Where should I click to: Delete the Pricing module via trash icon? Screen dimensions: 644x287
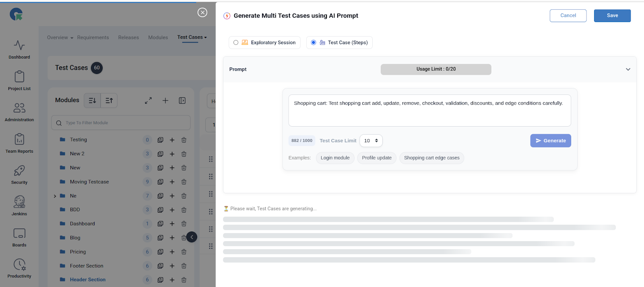point(184,252)
